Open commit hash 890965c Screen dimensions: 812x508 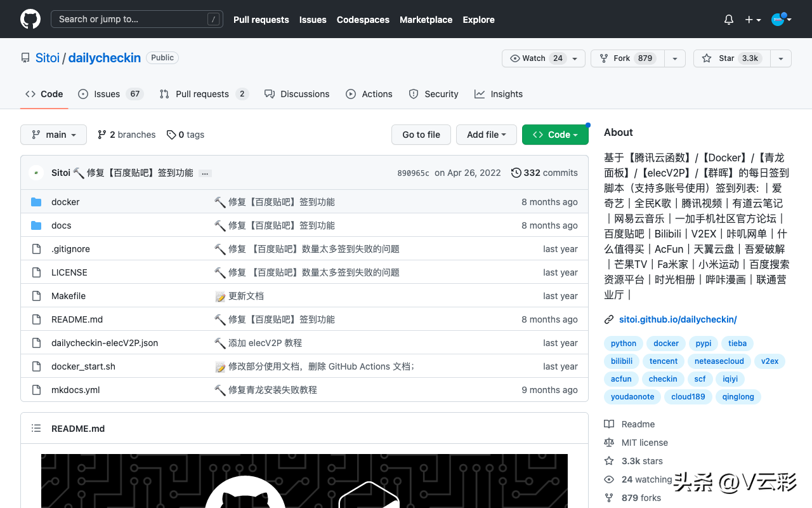(x=413, y=173)
